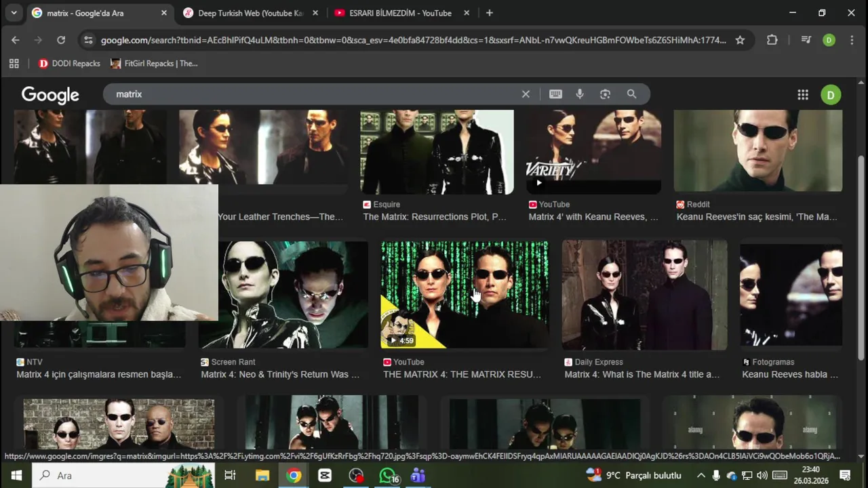This screenshot has width=868, height=488.
Task: Close the Deep Turkish Web tab
Action: tap(315, 13)
